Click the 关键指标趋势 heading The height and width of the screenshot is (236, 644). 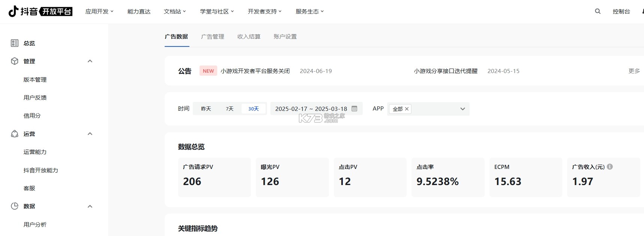(198, 229)
